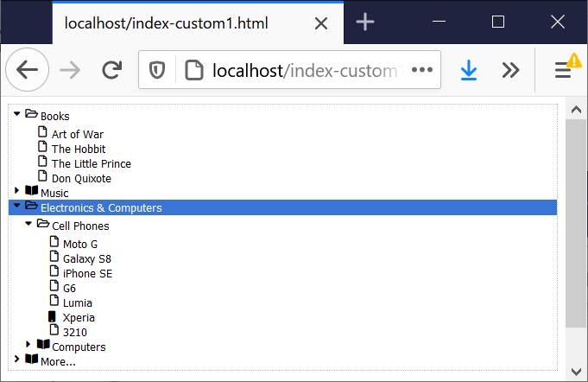
Task: Expand the Music tree node
Action: [16, 191]
